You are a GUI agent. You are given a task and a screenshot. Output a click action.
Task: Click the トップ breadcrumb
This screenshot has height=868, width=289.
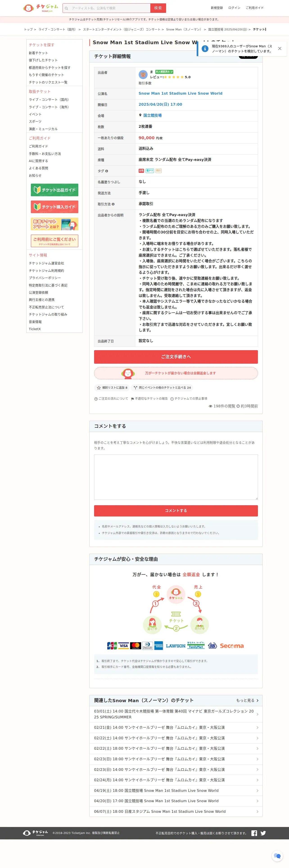(28, 29)
